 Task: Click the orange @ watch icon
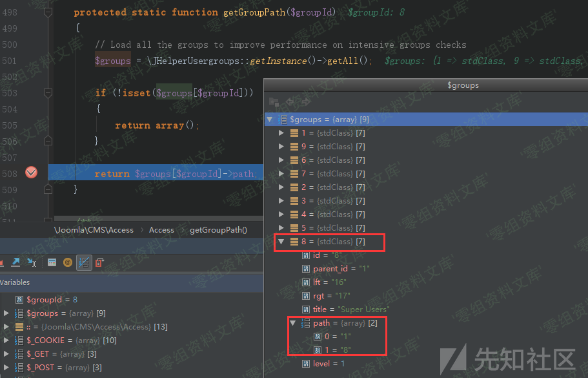(x=68, y=262)
